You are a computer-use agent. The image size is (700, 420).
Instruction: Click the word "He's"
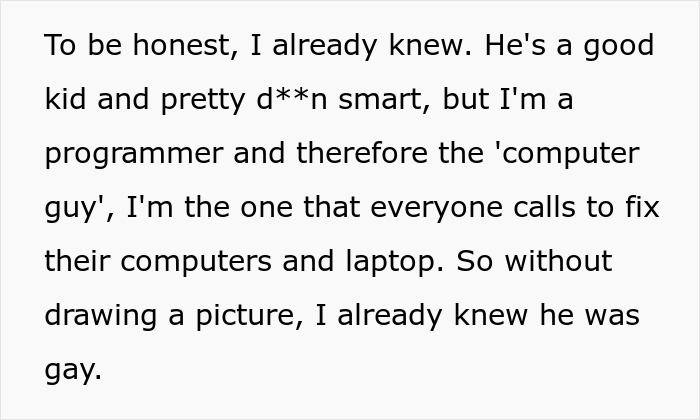(x=515, y=45)
